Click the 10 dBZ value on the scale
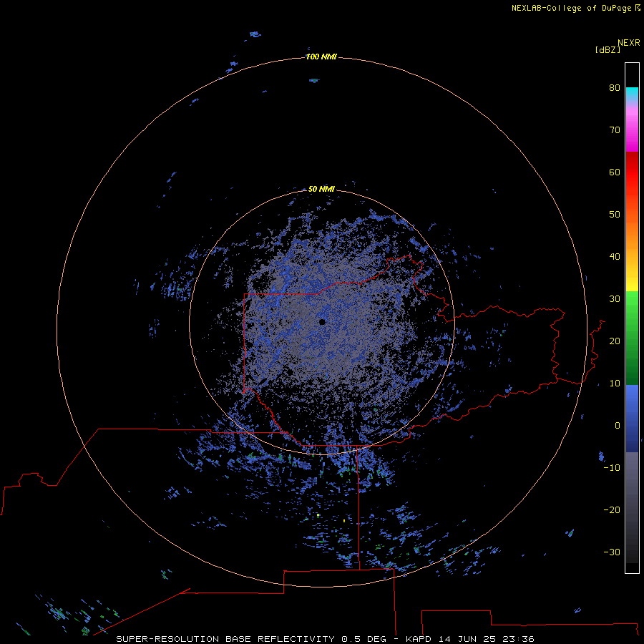The width and height of the screenshot is (644, 644). tap(615, 384)
